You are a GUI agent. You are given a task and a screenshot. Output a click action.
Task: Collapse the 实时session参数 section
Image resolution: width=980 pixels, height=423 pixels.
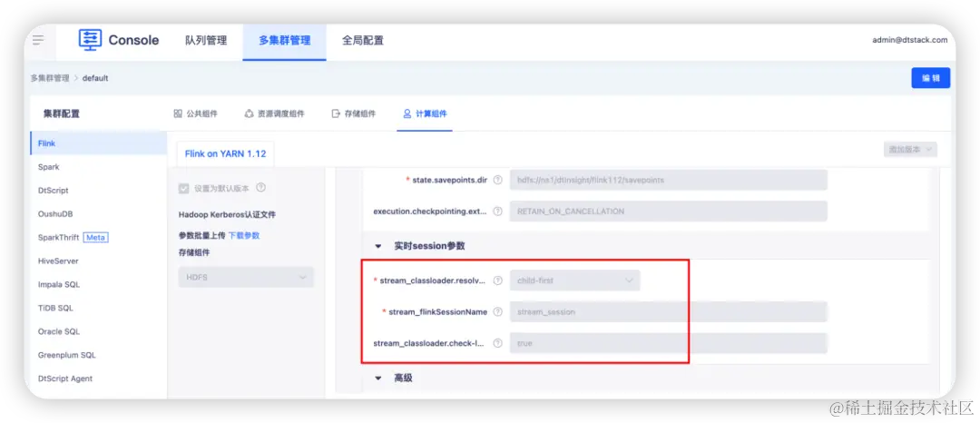click(378, 246)
